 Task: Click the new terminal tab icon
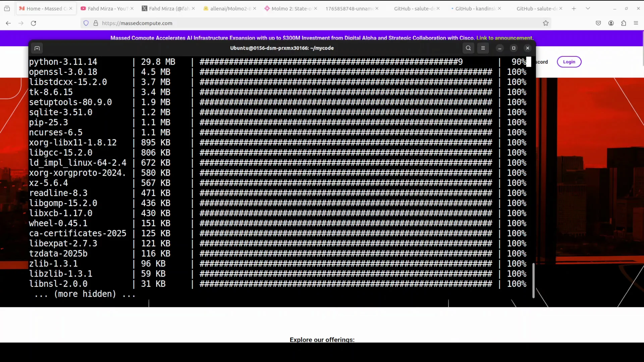pos(37,48)
